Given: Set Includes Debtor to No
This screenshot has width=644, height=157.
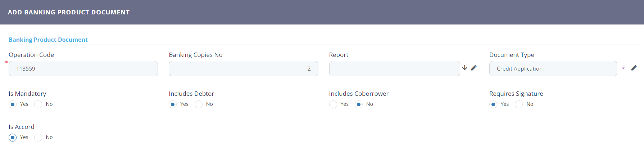Looking at the screenshot, I should 199,104.
